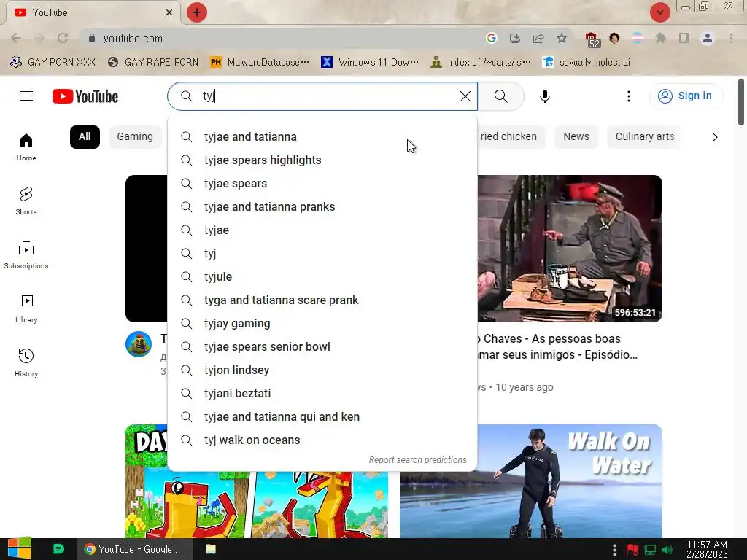Open Chrome three-dot menu

tap(731, 38)
